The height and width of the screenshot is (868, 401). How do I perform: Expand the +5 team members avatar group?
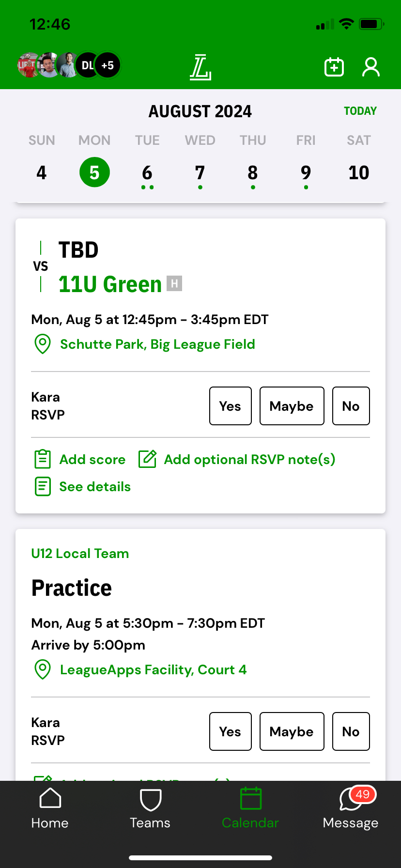pyautogui.click(x=108, y=65)
